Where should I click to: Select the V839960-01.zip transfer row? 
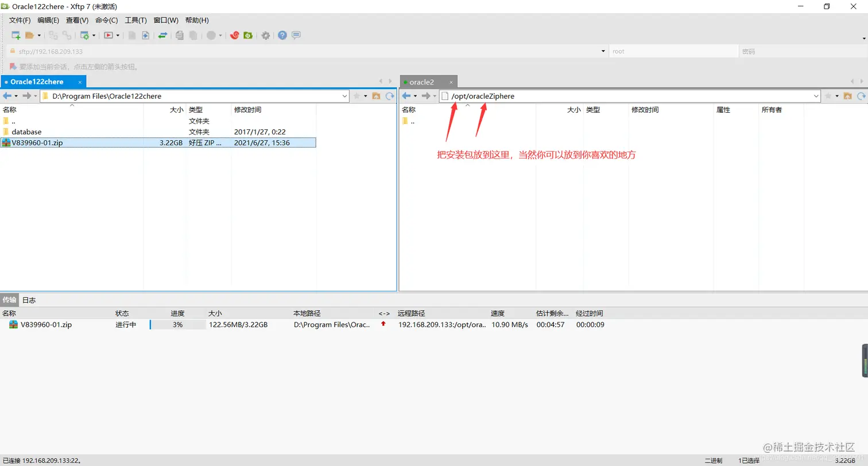(x=304, y=325)
